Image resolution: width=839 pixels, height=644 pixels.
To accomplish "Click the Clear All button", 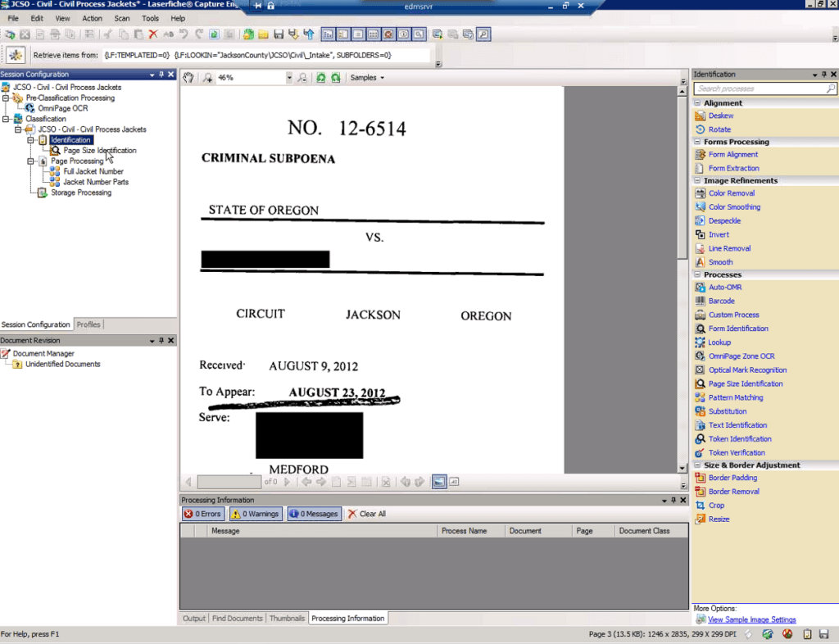I will point(366,514).
